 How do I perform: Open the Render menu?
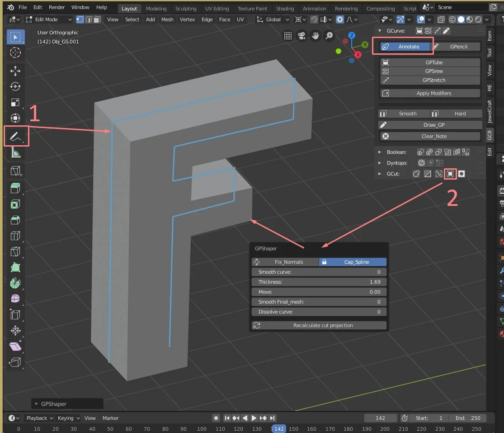pos(57,7)
